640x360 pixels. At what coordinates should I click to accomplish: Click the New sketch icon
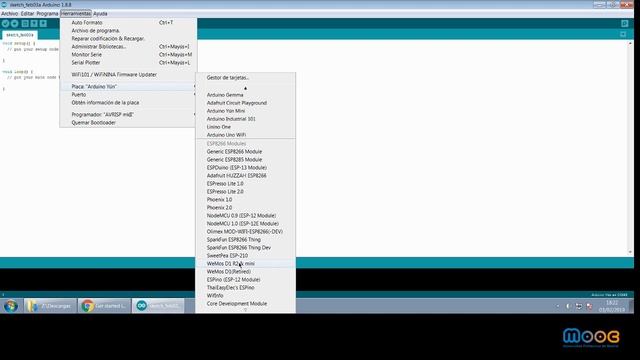[25, 24]
